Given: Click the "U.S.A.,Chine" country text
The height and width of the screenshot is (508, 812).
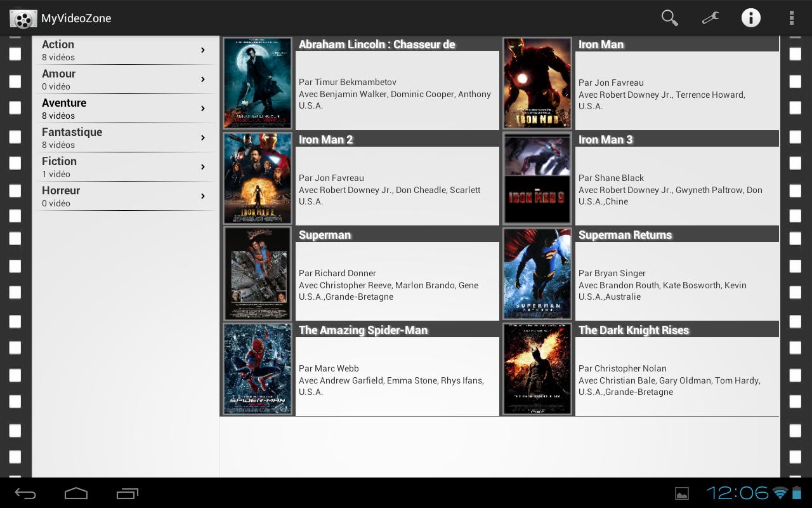Looking at the screenshot, I should [603, 201].
